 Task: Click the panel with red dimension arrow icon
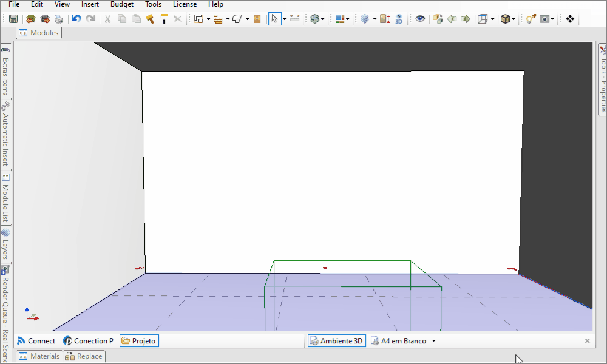(x=385, y=19)
